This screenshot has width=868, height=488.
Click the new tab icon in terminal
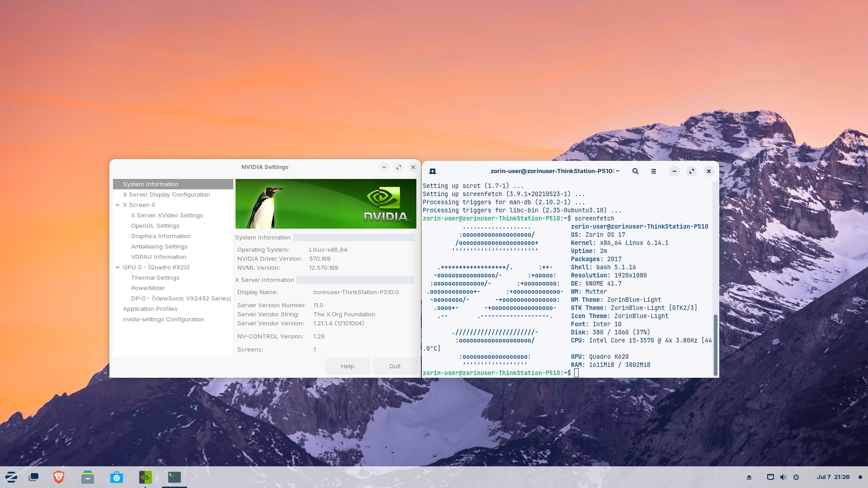[432, 171]
